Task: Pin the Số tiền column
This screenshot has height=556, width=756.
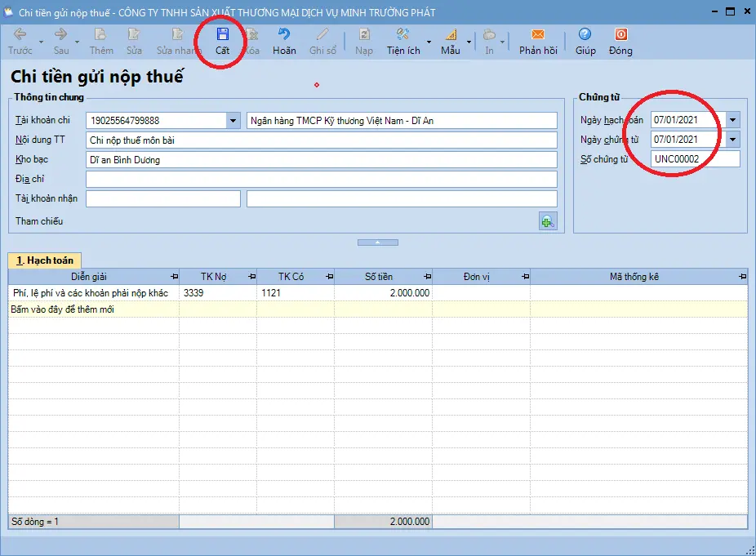Action: tap(427, 277)
